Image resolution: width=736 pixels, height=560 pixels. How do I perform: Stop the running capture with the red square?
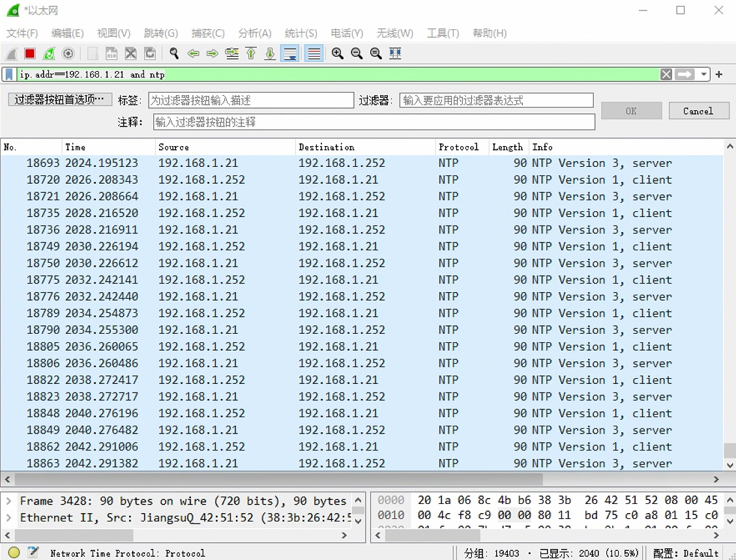click(30, 53)
